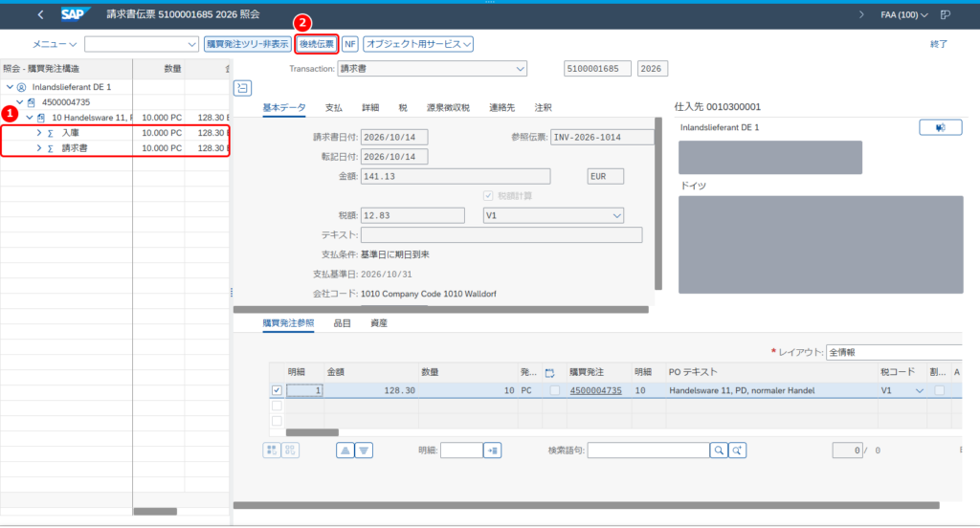Toggle the selector of the third table row
This screenshot has width=980, height=528.
[x=277, y=421]
